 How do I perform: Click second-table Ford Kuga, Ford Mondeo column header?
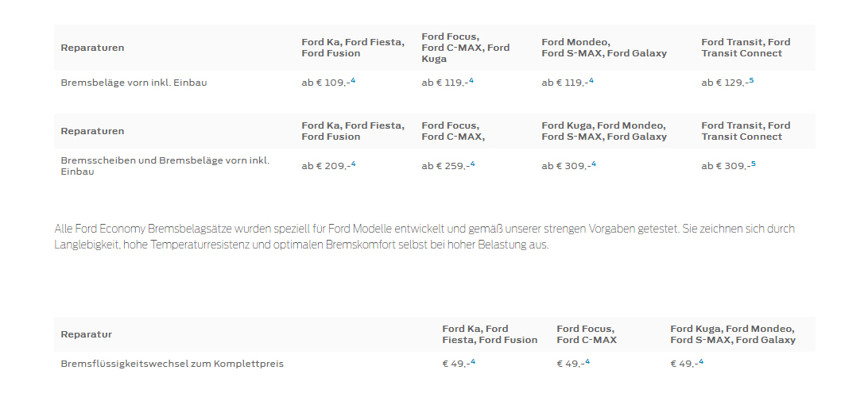[604, 131]
